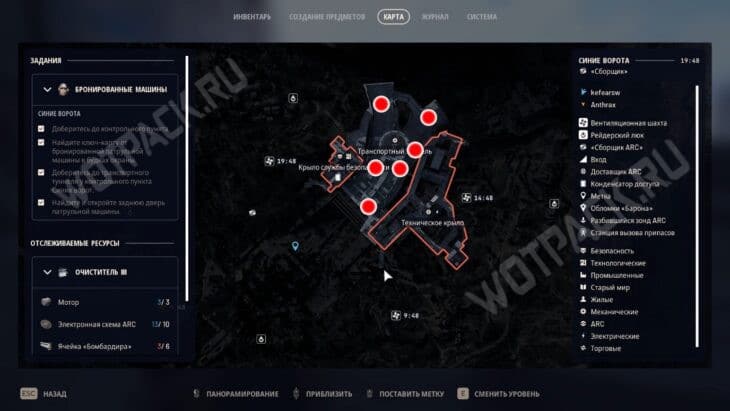730x411 pixels.
Task: Click the Мотор resource icon
Action: point(46,302)
